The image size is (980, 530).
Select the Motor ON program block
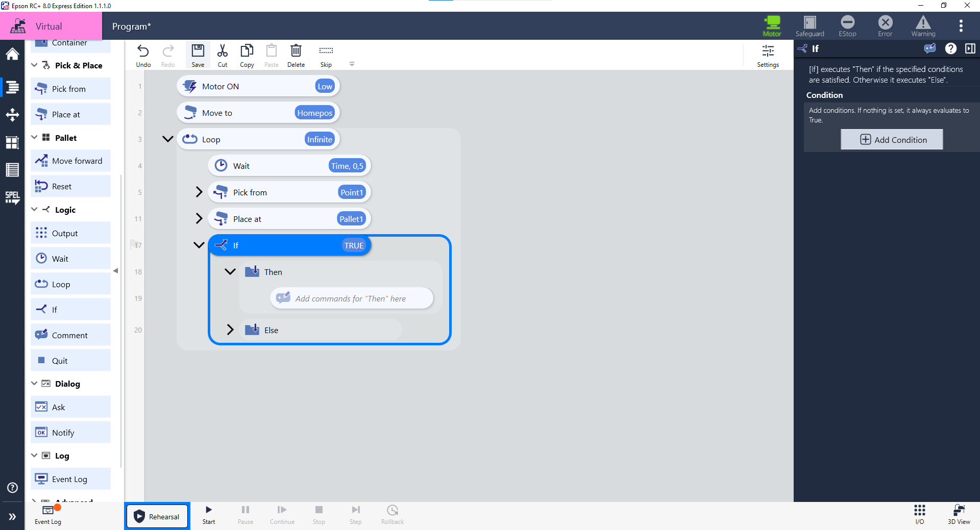pyautogui.click(x=258, y=86)
